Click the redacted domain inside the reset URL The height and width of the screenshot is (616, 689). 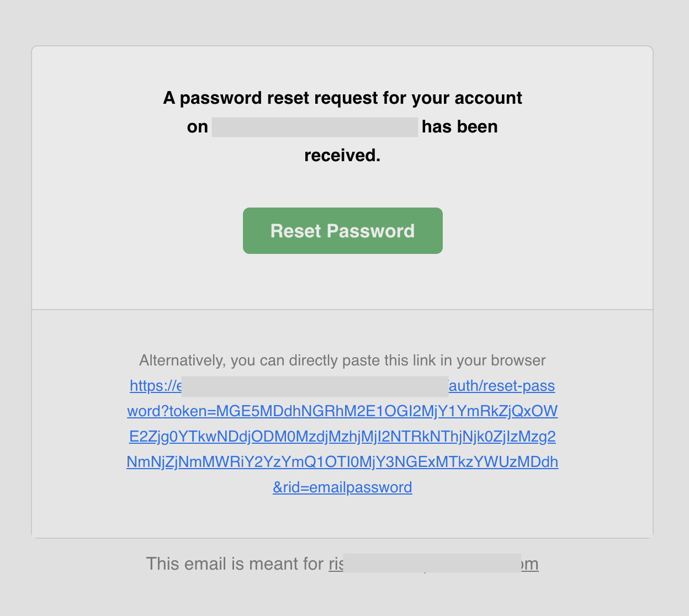(315, 386)
